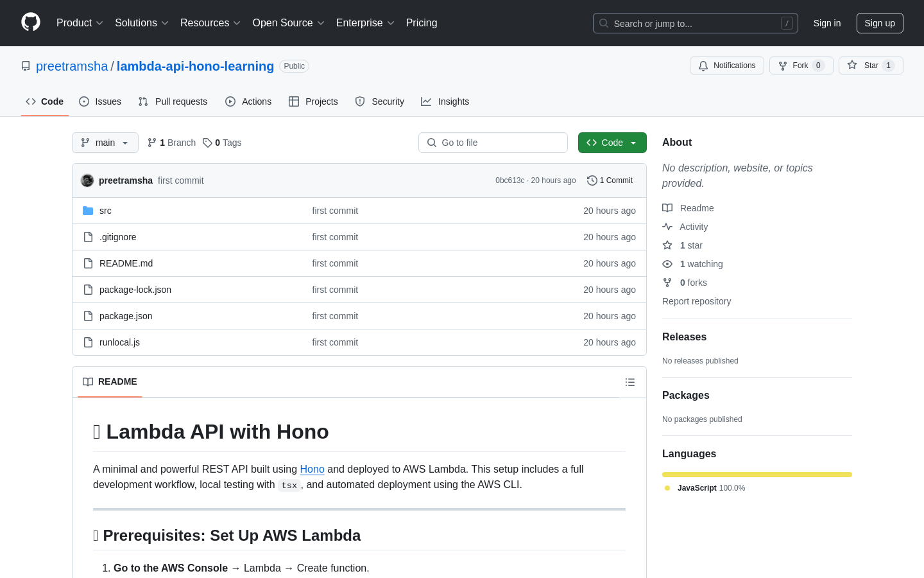Open Notifications button with bell
The image size is (924, 578).
click(x=727, y=66)
